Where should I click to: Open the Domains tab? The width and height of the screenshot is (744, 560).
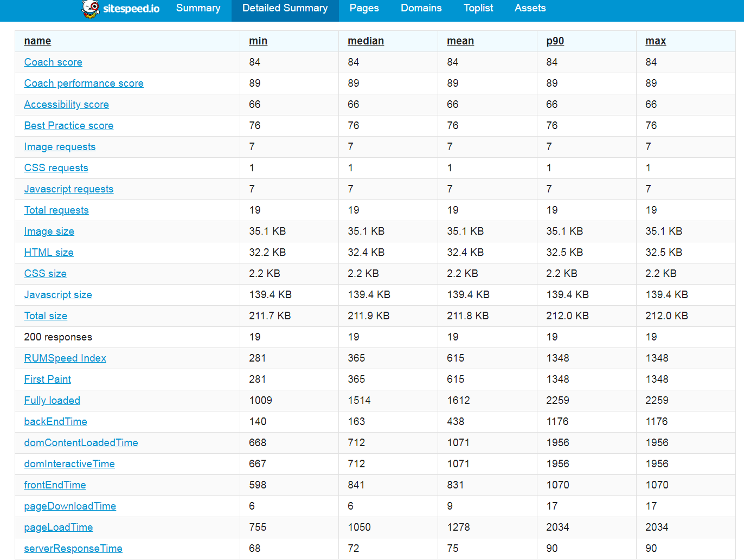tap(421, 8)
